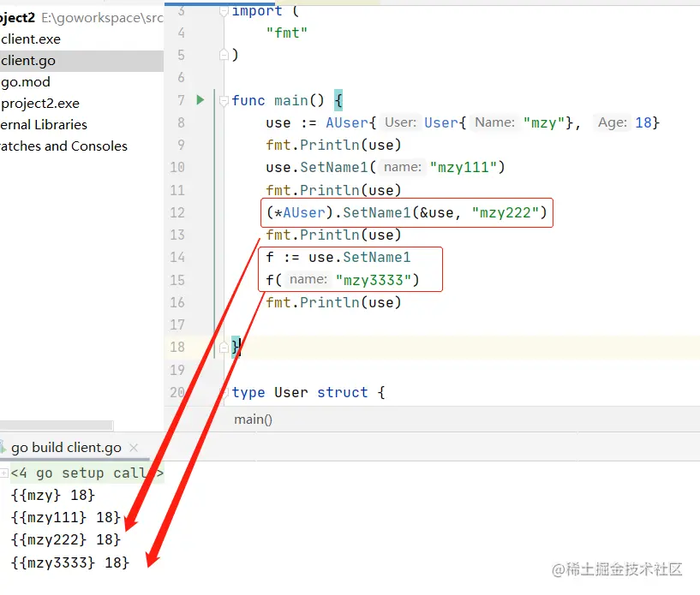Click line number 14 in gutter
700x595 pixels.
177,258
